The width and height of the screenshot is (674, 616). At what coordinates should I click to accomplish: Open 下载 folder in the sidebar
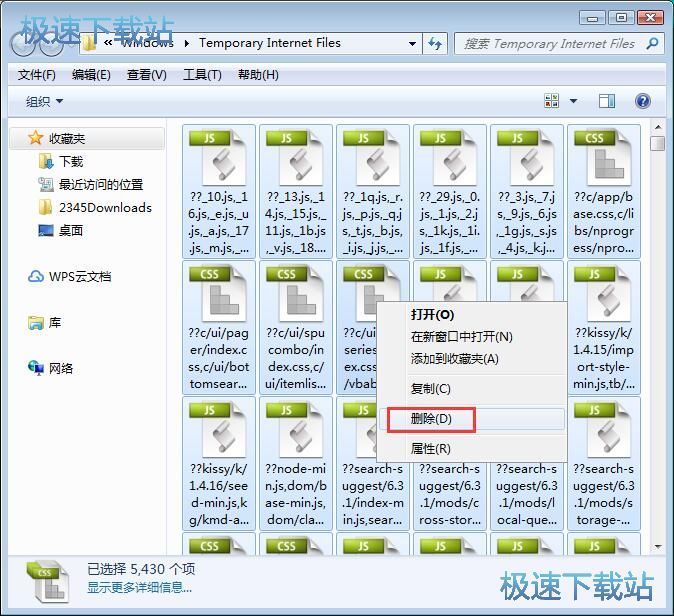click(71, 162)
